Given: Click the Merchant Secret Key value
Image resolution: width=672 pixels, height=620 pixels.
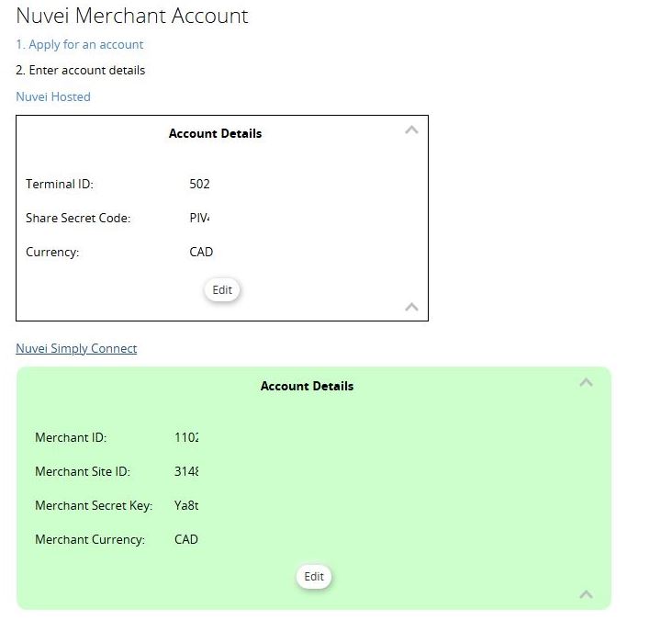Looking at the screenshot, I should tap(186, 505).
